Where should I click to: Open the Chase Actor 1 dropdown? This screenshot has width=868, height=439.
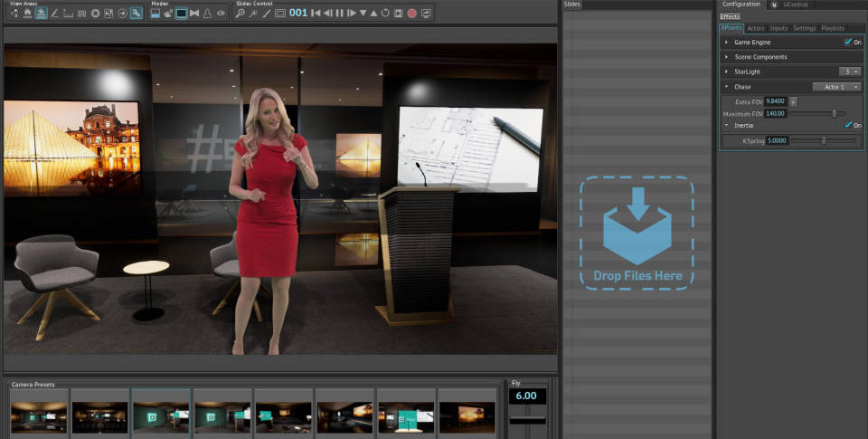(x=836, y=87)
